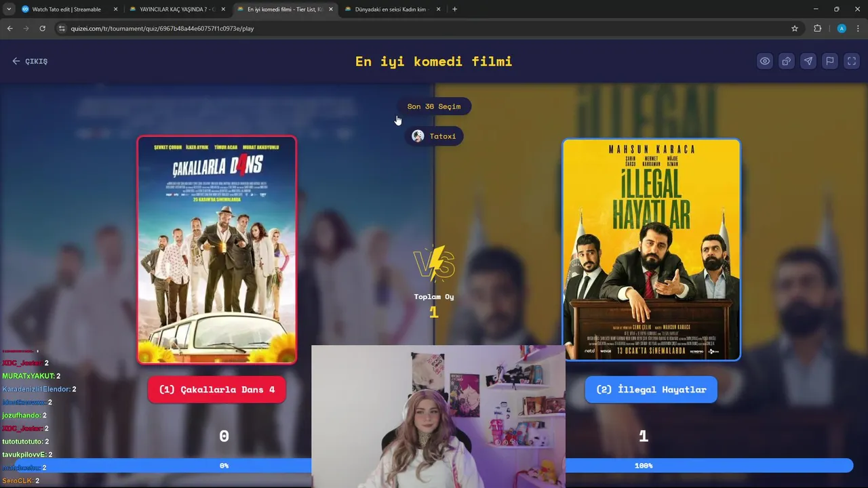Open a new browser tab
Viewport: 868px width, 488px height.
click(454, 9)
